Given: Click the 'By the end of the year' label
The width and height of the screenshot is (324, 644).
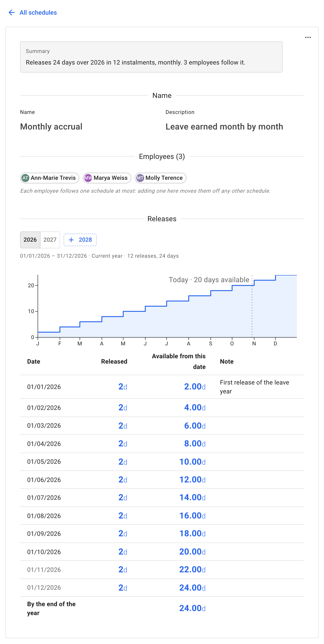Looking at the screenshot, I should point(51,608).
